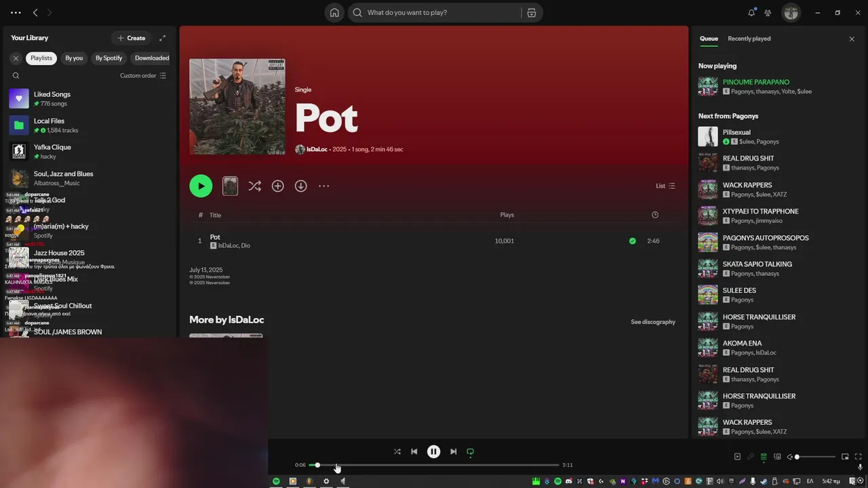Click the saved checkmark on Pot track

pyautogui.click(x=633, y=241)
